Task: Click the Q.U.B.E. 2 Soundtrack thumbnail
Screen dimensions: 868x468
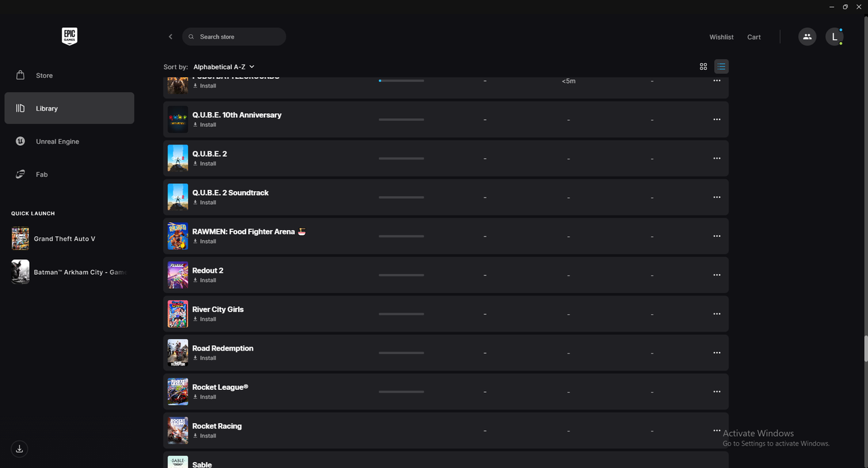Action: click(178, 197)
